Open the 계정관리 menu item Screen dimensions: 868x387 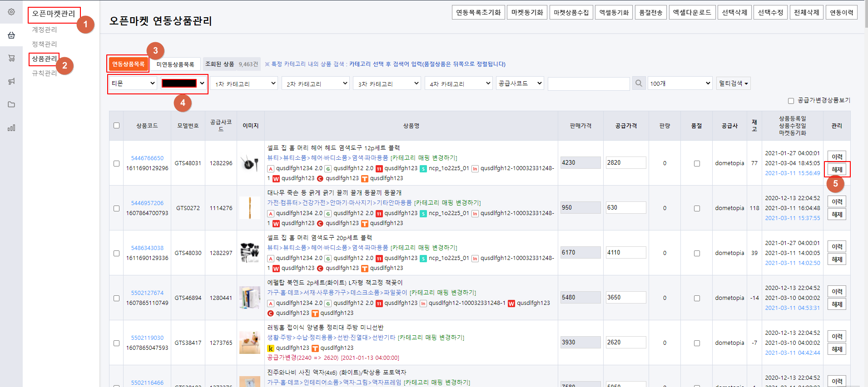(45, 29)
